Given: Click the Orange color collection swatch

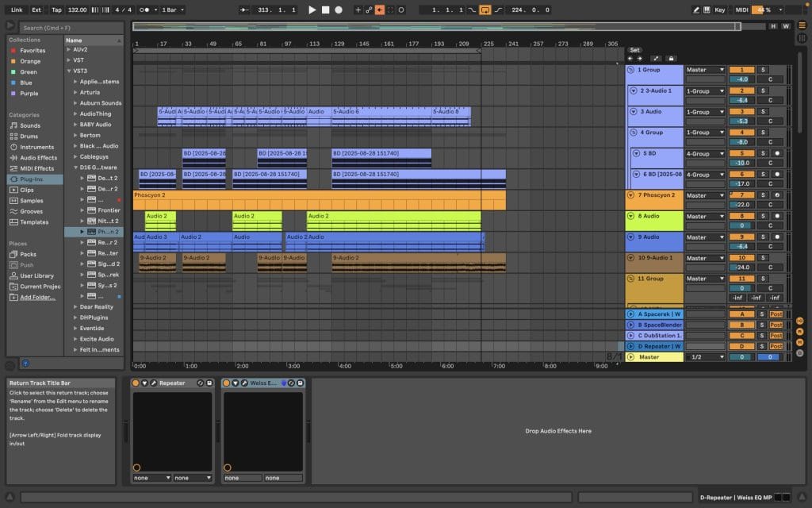Looking at the screenshot, I should pos(12,61).
